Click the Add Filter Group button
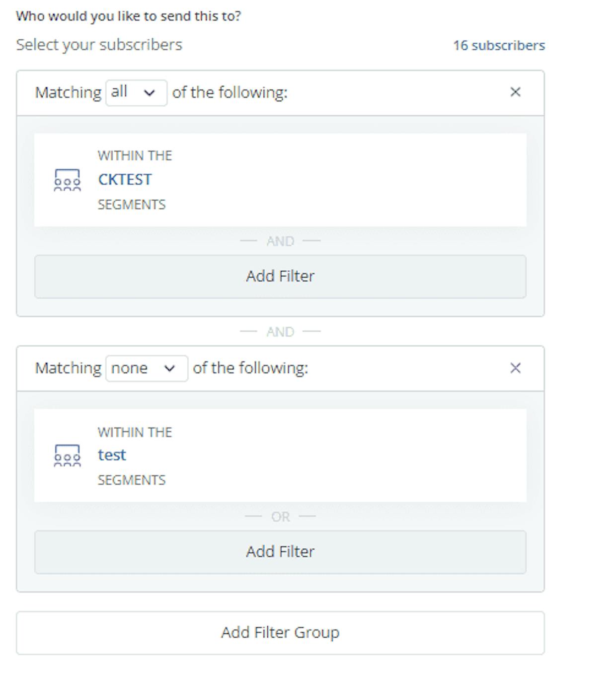Viewport: 616px width, 682px height. coord(280,633)
